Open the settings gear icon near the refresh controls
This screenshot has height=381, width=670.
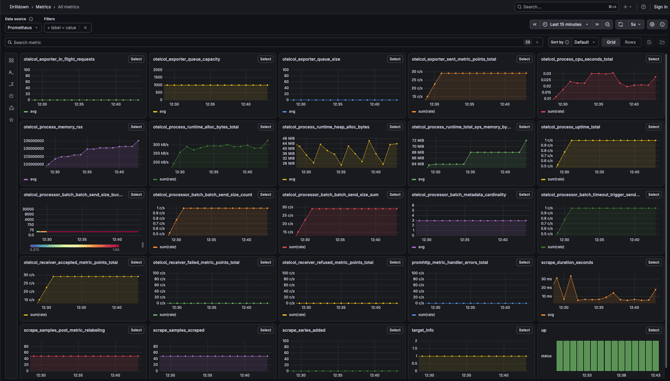pos(652,24)
